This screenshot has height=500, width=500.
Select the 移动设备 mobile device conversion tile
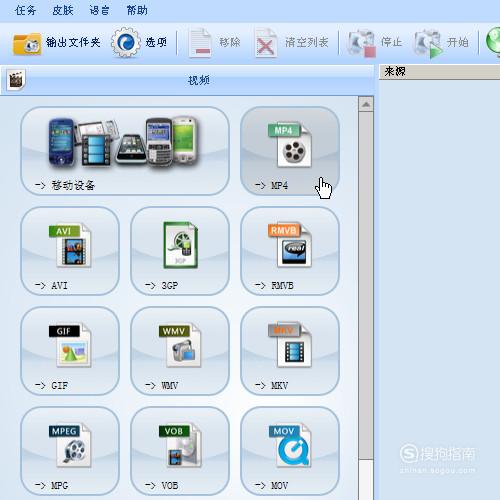(125, 151)
